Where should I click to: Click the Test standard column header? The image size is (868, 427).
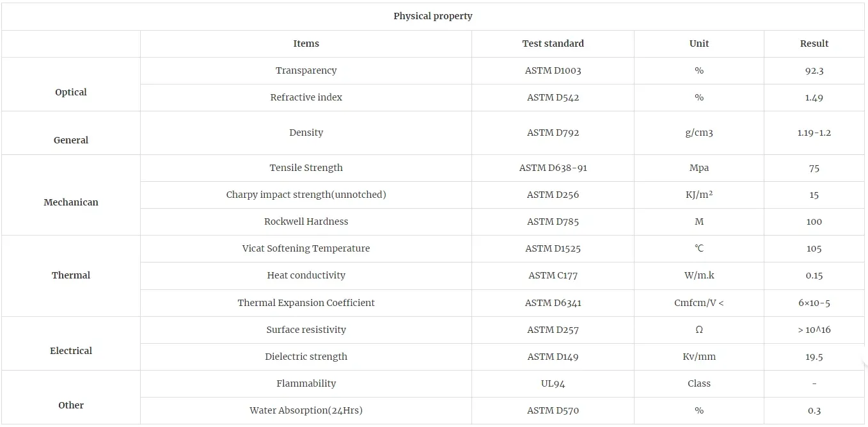pyautogui.click(x=553, y=44)
